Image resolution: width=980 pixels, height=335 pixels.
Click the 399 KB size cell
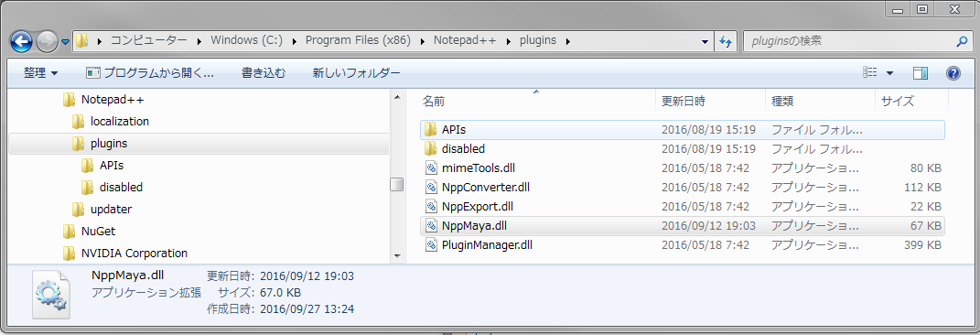click(x=922, y=245)
